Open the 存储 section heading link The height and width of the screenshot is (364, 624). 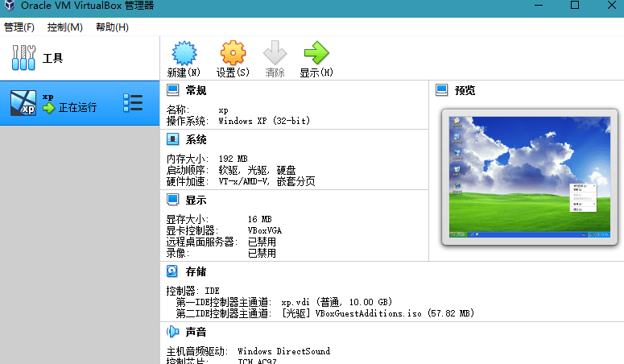coord(196,271)
